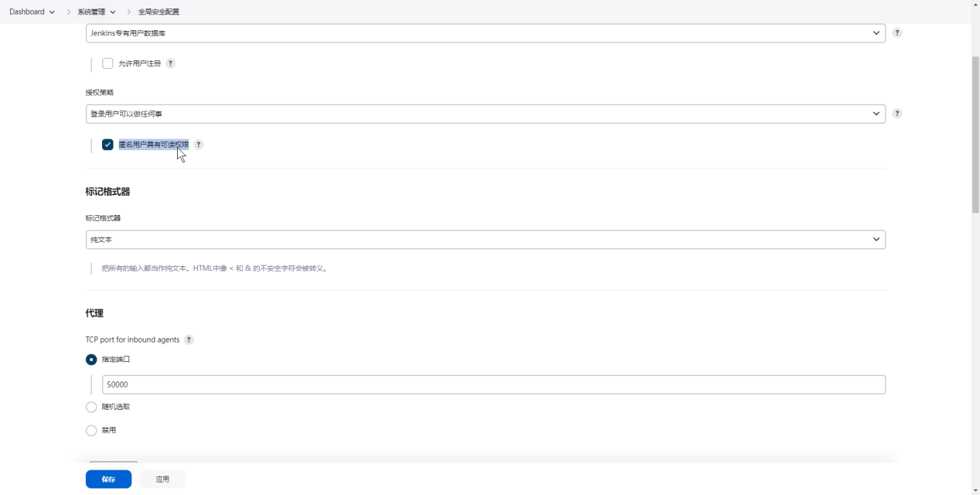Click the port number field showing 50000

click(x=493, y=385)
